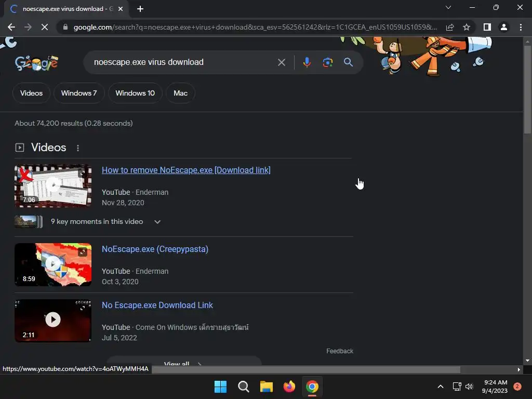Image resolution: width=532 pixels, height=399 pixels.
Task: Open a new browser tab
Action: click(x=140, y=9)
